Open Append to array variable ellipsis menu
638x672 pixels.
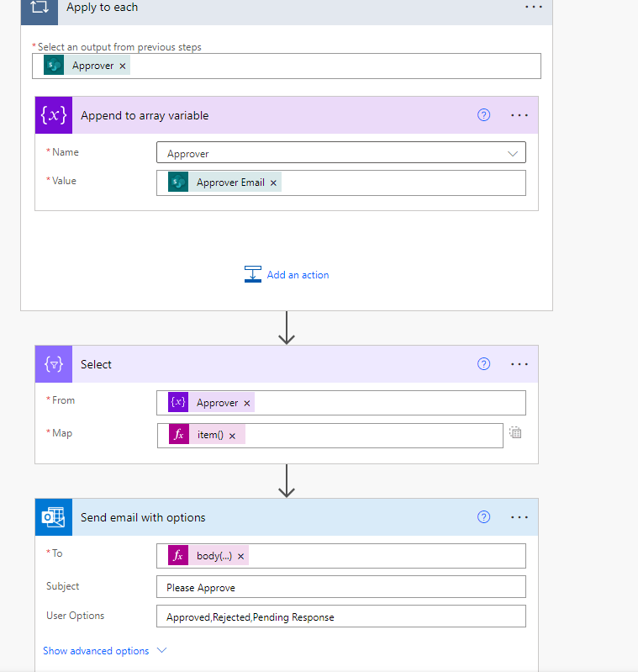519,115
